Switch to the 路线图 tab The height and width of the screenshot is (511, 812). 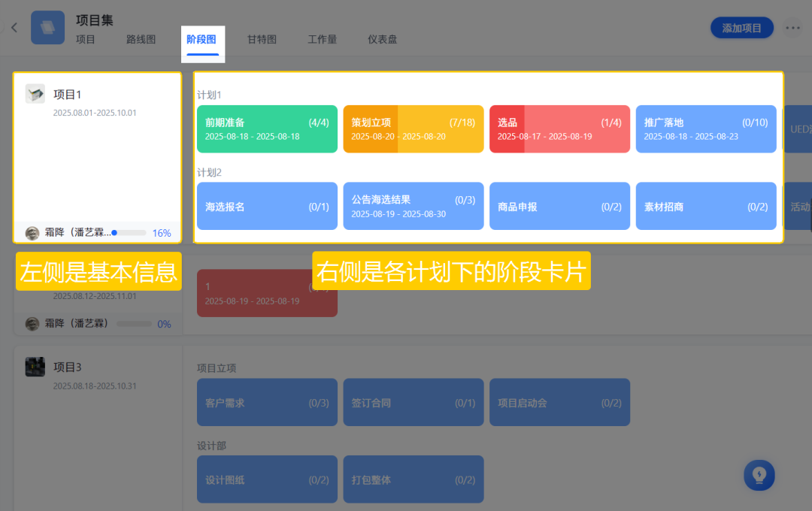(x=141, y=40)
